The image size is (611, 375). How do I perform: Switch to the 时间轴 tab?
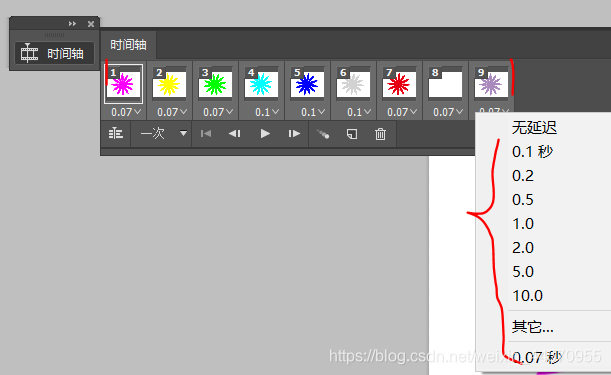(128, 45)
